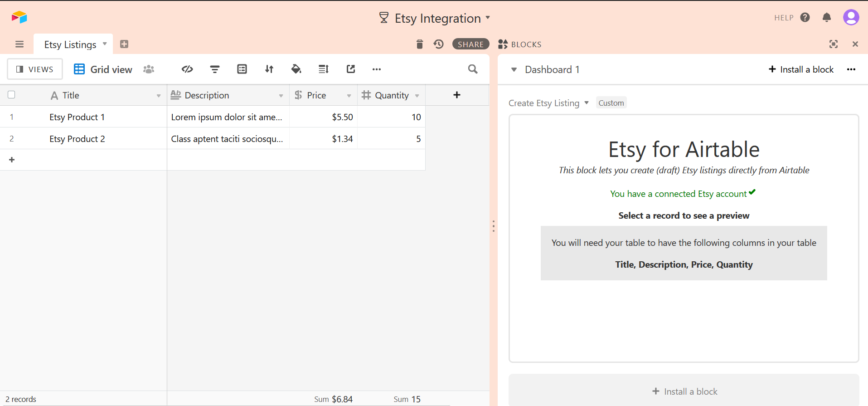This screenshot has width=868, height=406.
Task: Select the $5.50 price cell
Action: coord(324,117)
